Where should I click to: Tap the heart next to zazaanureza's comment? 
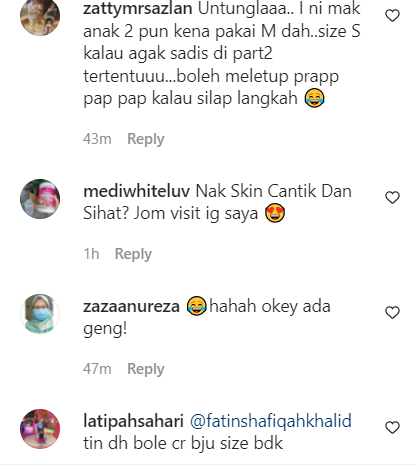392,313
